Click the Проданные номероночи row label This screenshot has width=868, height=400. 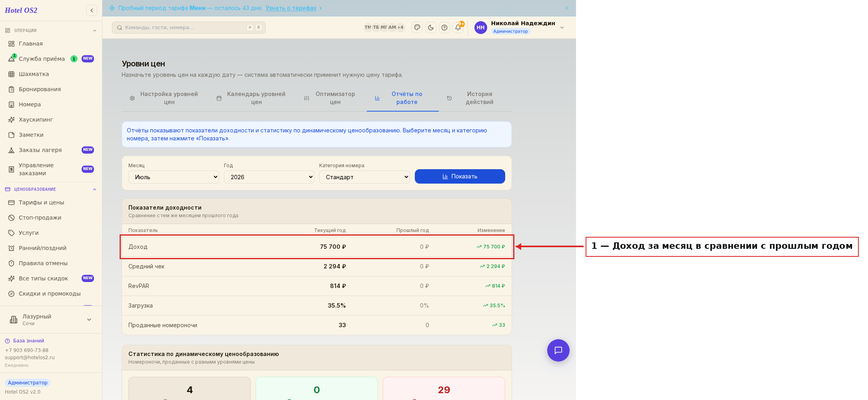[163, 325]
